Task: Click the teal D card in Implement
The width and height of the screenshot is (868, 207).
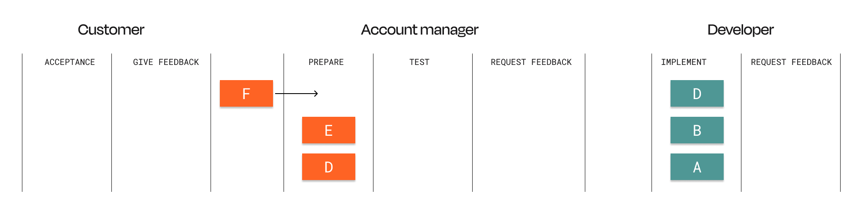Action: 697,93
